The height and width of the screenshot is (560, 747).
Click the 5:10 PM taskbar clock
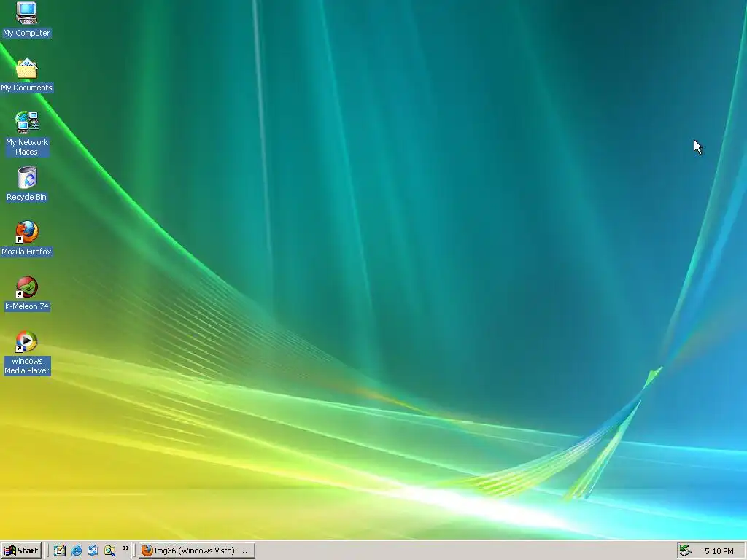point(719,551)
